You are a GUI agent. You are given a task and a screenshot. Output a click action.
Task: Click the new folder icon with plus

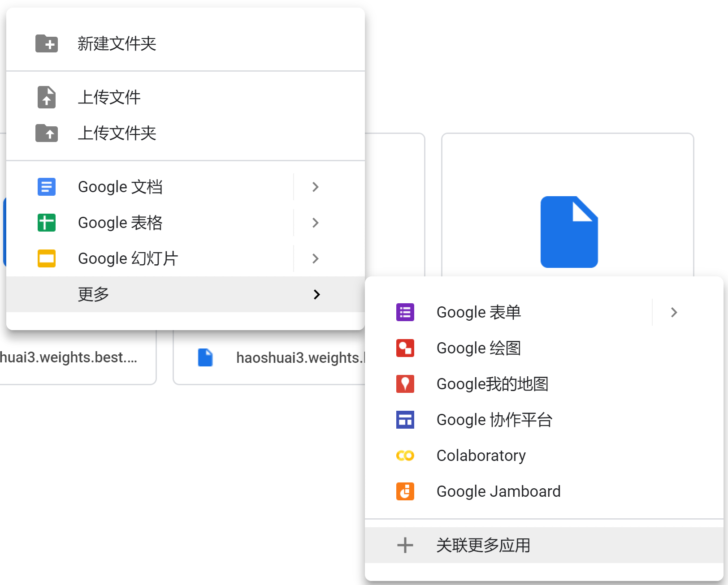47,43
